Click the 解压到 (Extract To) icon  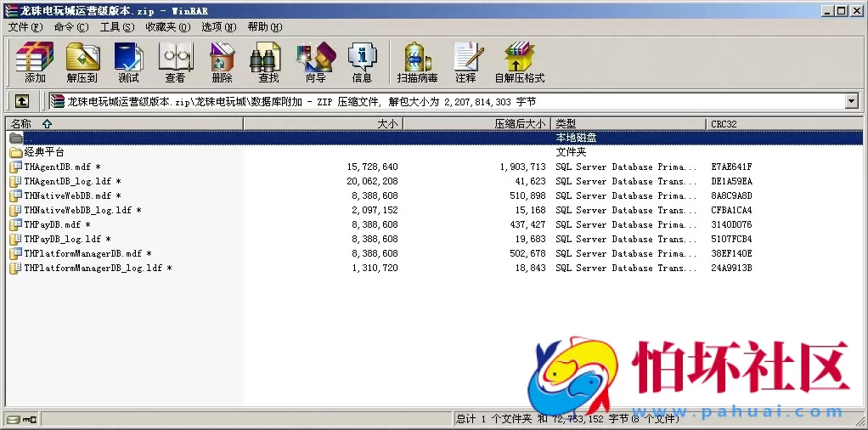click(82, 62)
